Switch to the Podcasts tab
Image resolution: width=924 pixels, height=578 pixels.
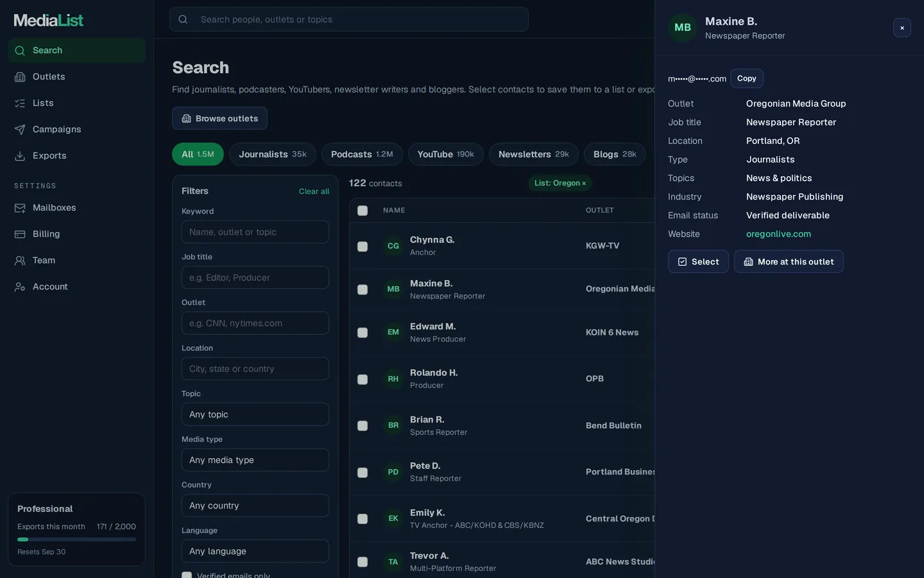tap(362, 154)
